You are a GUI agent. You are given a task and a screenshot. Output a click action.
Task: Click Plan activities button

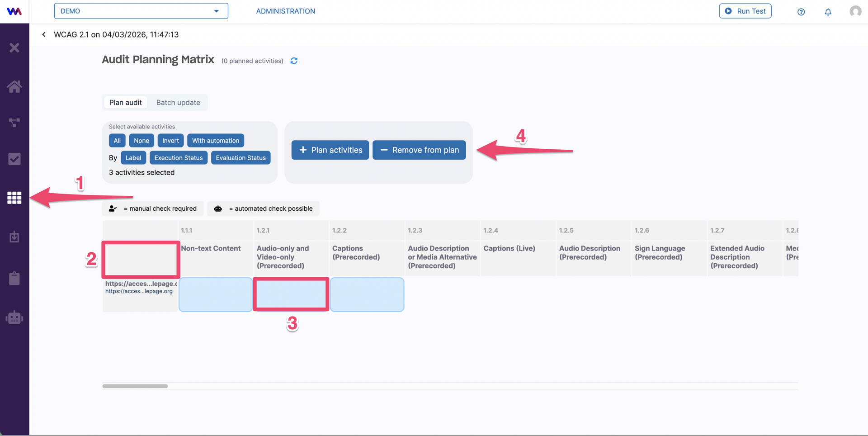click(x=330, y=150)
